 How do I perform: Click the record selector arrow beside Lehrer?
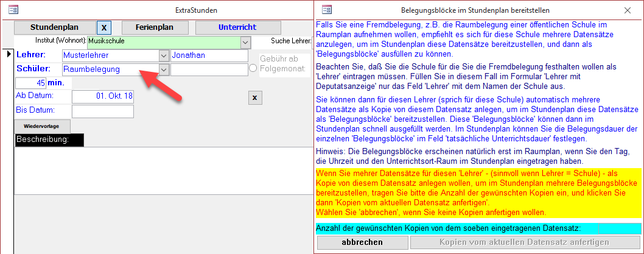pos(9,55)
